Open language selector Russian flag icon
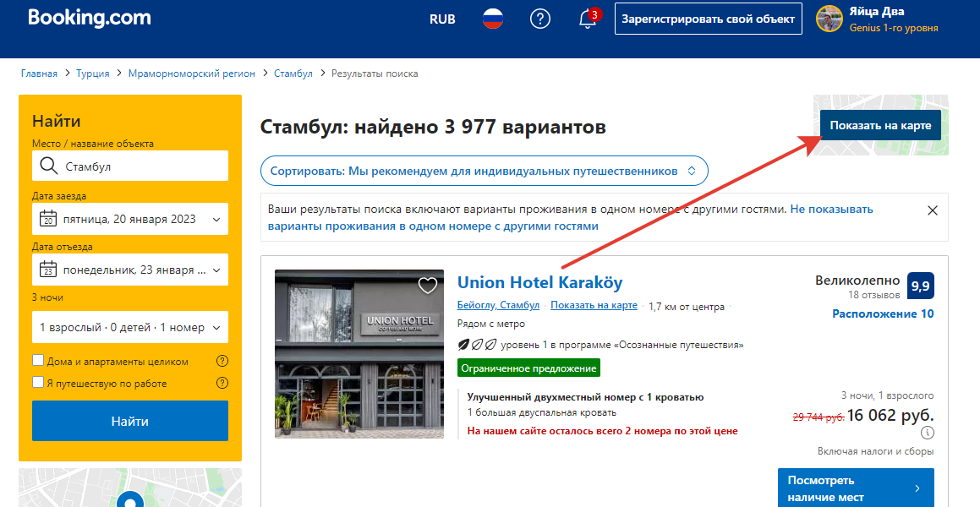Viewport: 980px width, 507px height. pos(492,19)
